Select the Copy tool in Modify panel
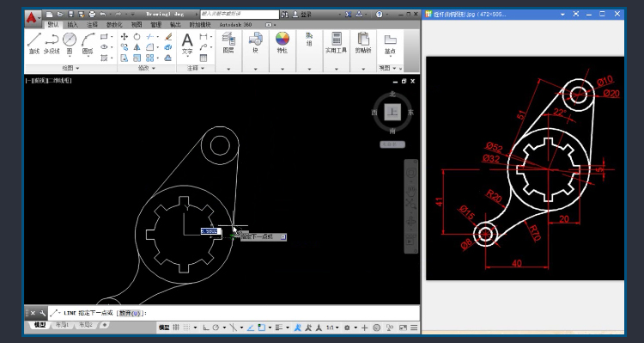 click(x=124, y=47)
